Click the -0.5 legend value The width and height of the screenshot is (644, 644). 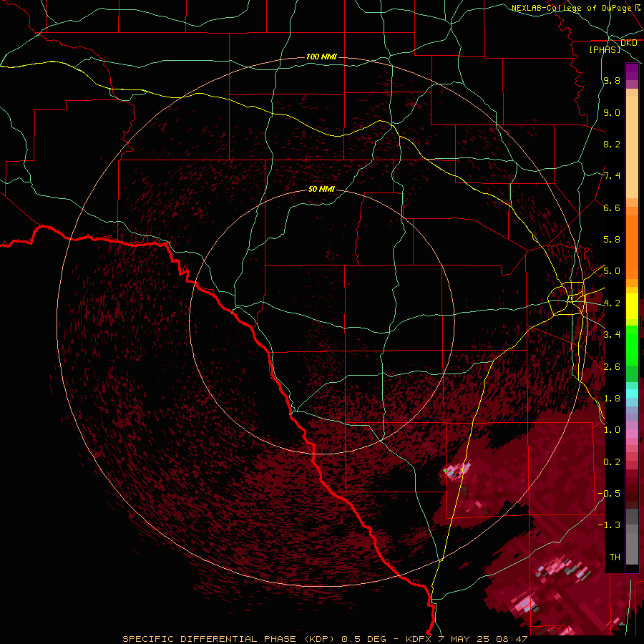(x=609, y=494)
